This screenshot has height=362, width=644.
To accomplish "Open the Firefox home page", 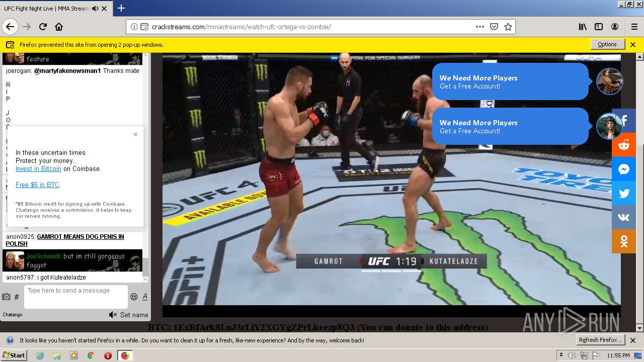I will [59, 27].
